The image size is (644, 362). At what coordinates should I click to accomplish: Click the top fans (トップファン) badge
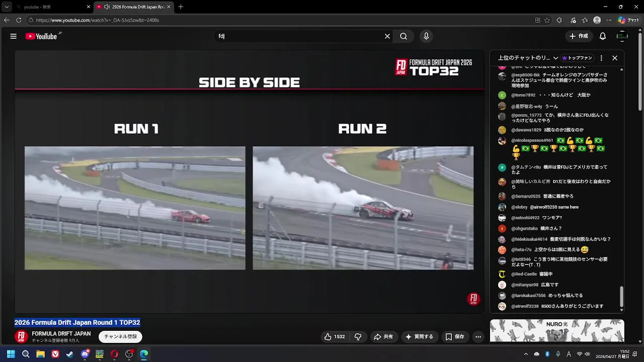(x=577, y=58)
